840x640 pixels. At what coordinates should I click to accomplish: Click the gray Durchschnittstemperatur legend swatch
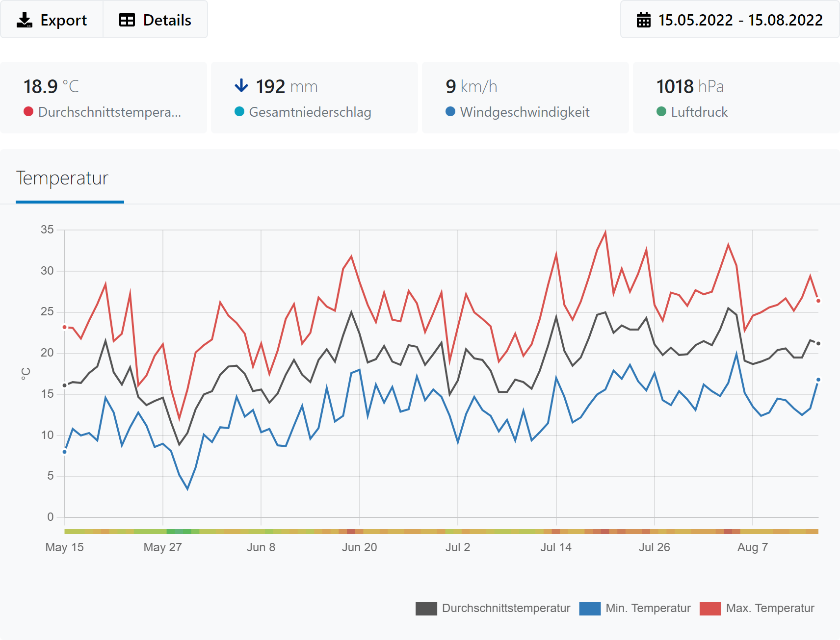[x=426, y=609]
